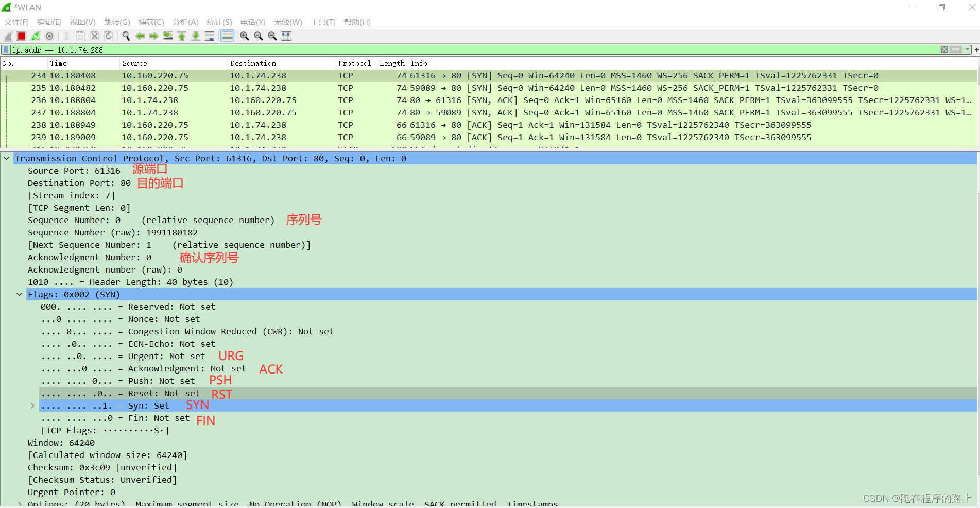Open the 编辑(E) menu
Screen dimensions: 980x508
49,22
